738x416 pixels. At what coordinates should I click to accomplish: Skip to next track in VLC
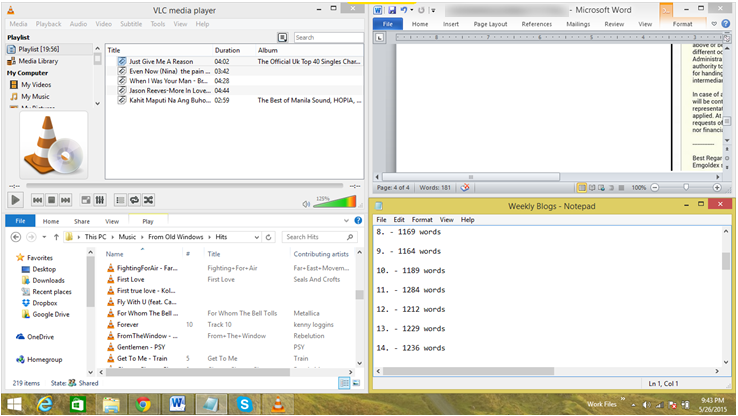point(66,200)
